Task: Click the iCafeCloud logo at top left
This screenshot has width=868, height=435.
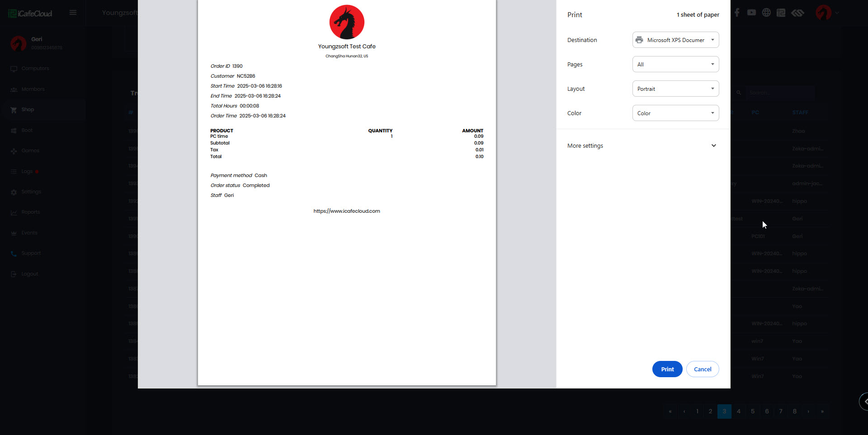Action: 30,14
